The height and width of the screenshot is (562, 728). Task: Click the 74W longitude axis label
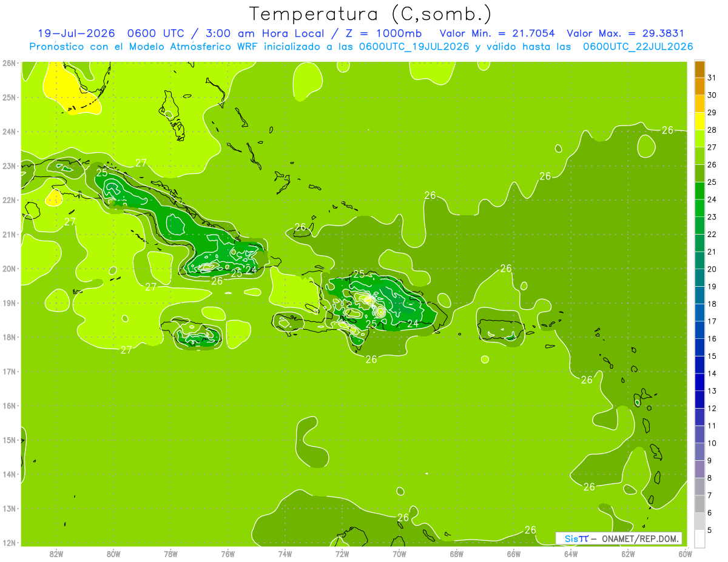(285, 554)
